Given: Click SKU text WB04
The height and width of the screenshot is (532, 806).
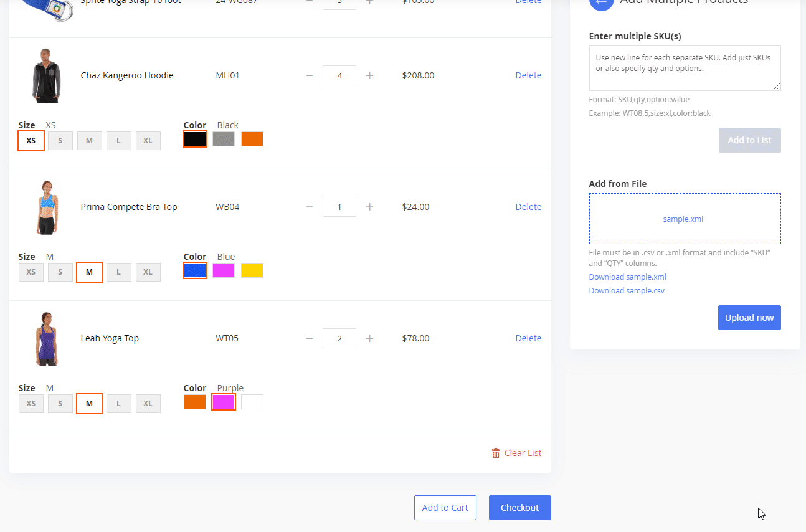Looking at the screenshot, I should click(227, 207).
